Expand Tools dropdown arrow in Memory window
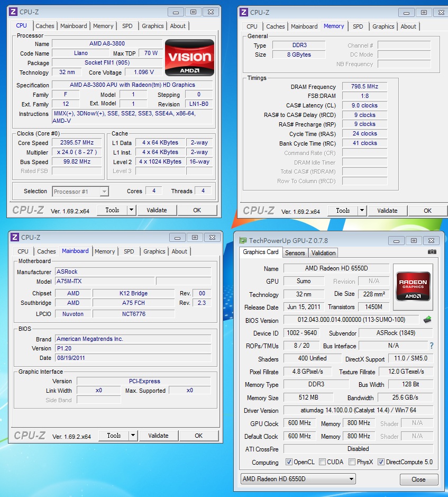 (362, 211)
